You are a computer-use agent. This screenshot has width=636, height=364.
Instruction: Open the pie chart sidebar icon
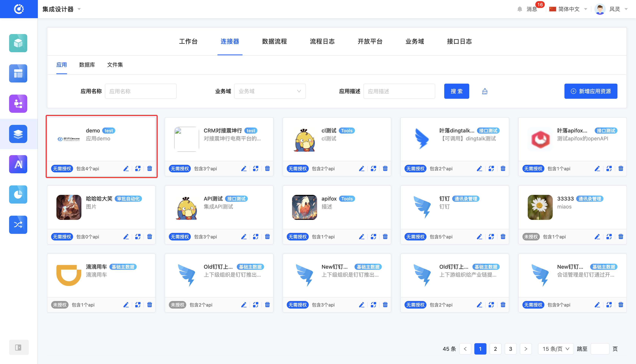tap(18, 194)
